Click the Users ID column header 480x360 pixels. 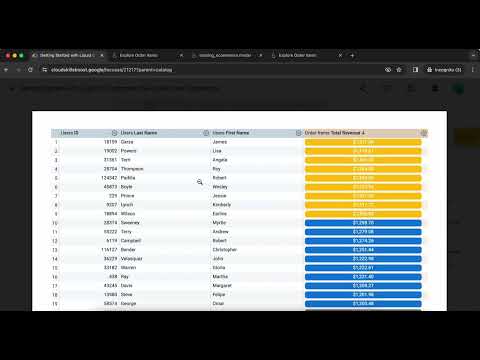[70, 133]
